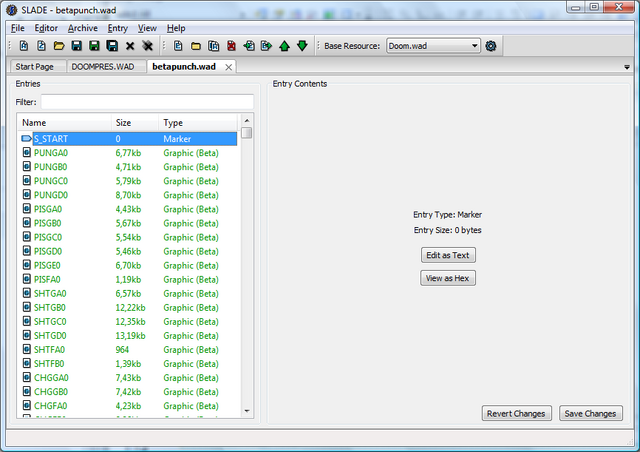Screen dimensions: 640x452
Task: Click the graphic icon beside PUNGA0
Action: [x=27, y=153]
